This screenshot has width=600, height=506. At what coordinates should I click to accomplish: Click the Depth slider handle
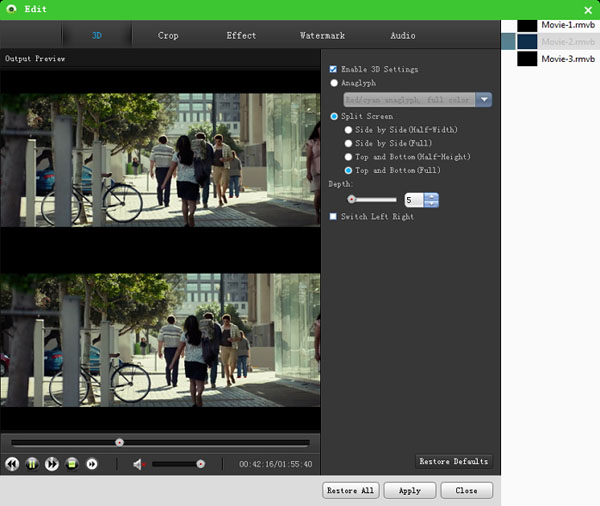tap(351, 199)
